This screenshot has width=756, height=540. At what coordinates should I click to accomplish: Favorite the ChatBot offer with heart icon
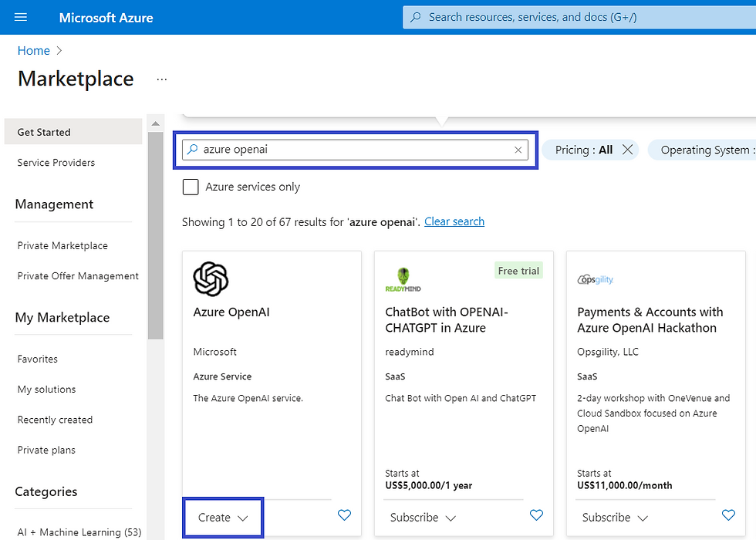(x=536, y=515)
